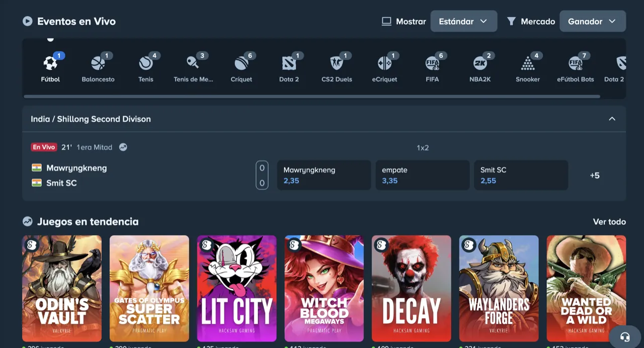Open the FIFA category icon

432,63
